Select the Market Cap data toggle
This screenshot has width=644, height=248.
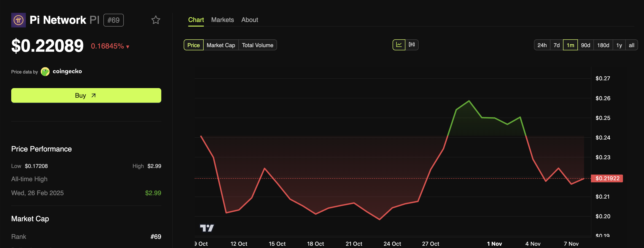pyautogui.click(x=221, y=45)
